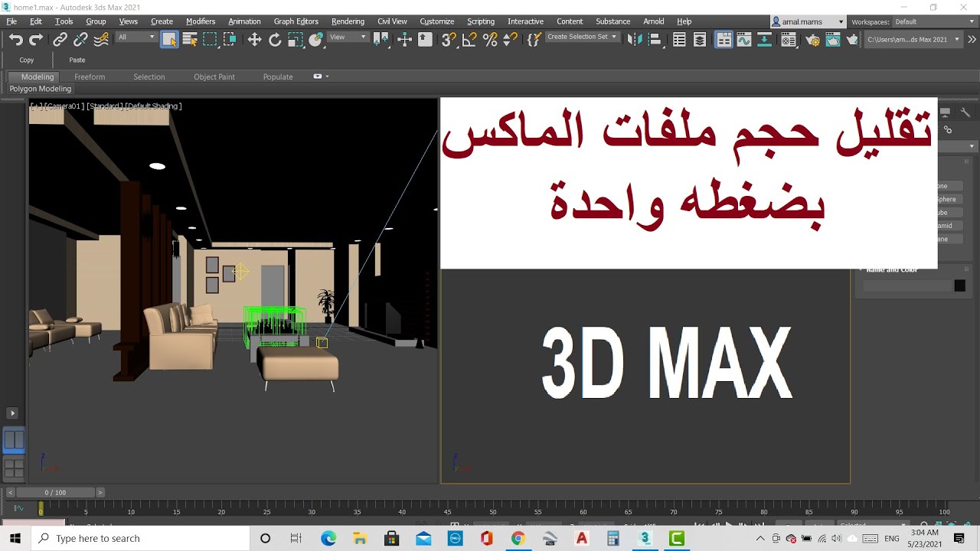Activate the Select and Move tool
This screenshot has height=551, width=980.
(255, 40)
